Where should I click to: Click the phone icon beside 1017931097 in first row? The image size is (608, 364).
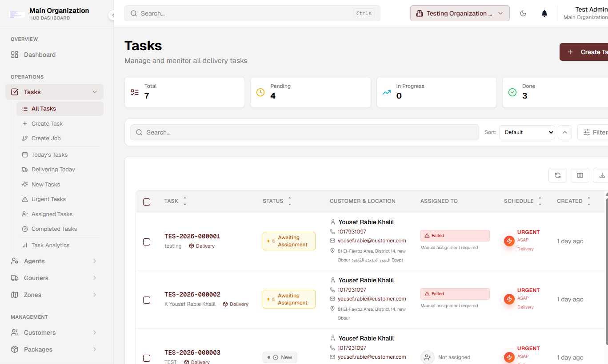(332, 232)
